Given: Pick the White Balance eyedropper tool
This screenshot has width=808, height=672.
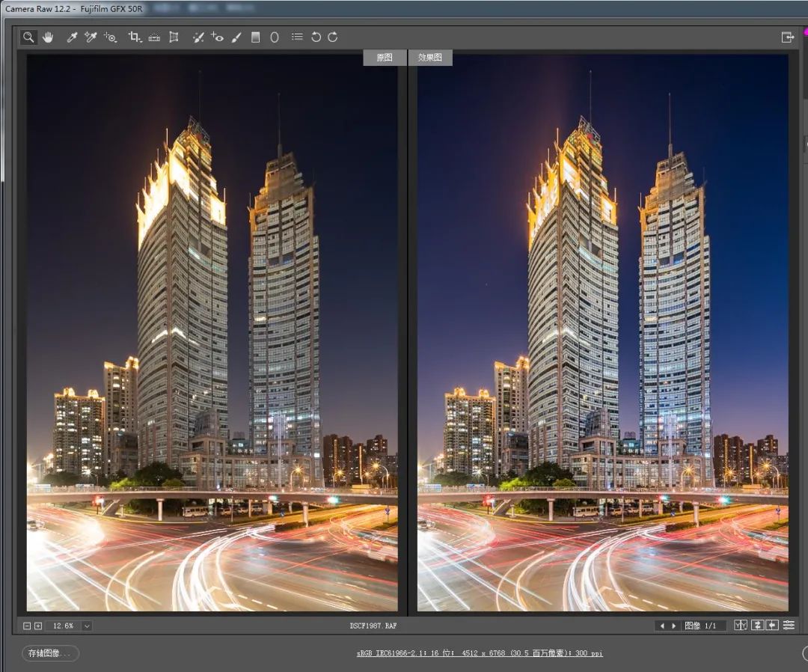Looking at the screenshot, I should click(73, 37).
